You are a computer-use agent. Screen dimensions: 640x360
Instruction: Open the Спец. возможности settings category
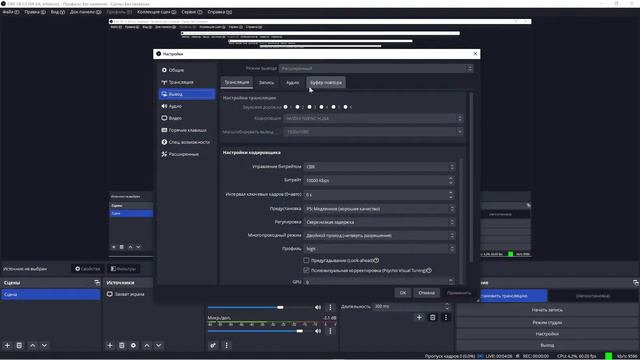(187, 142)
